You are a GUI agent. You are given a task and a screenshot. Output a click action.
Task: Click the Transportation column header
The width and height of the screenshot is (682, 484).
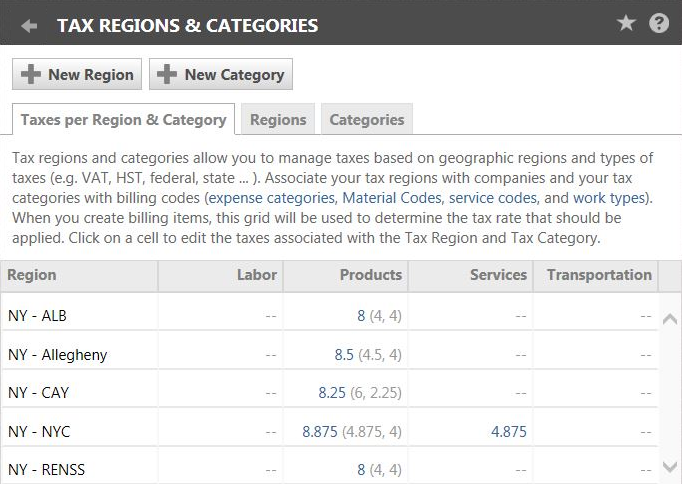click(x=599, y=275)
